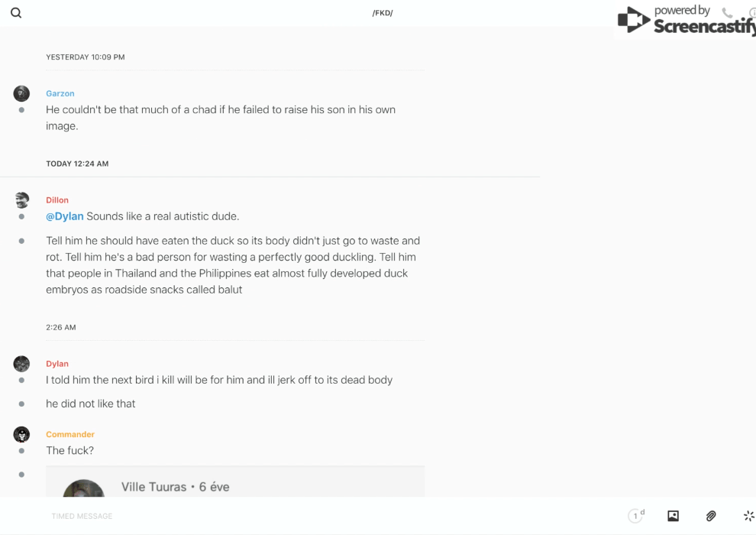Click the Commander sender name
This screenshot has height=535, width=756.
click(70, 434)
